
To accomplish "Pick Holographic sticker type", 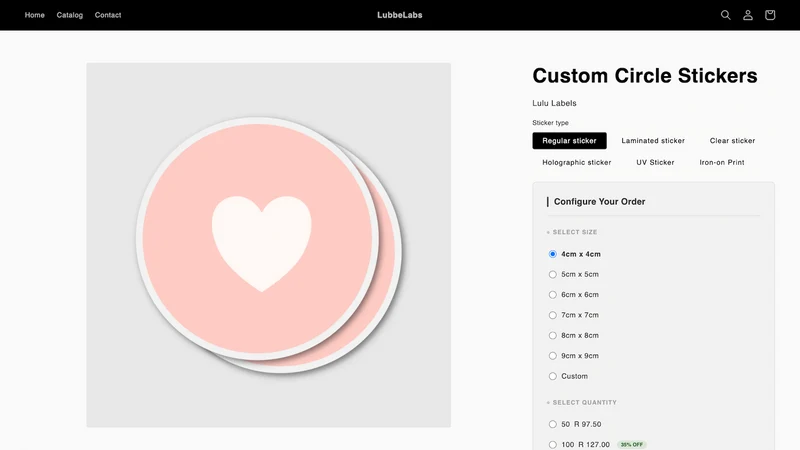I will (577, 162).
